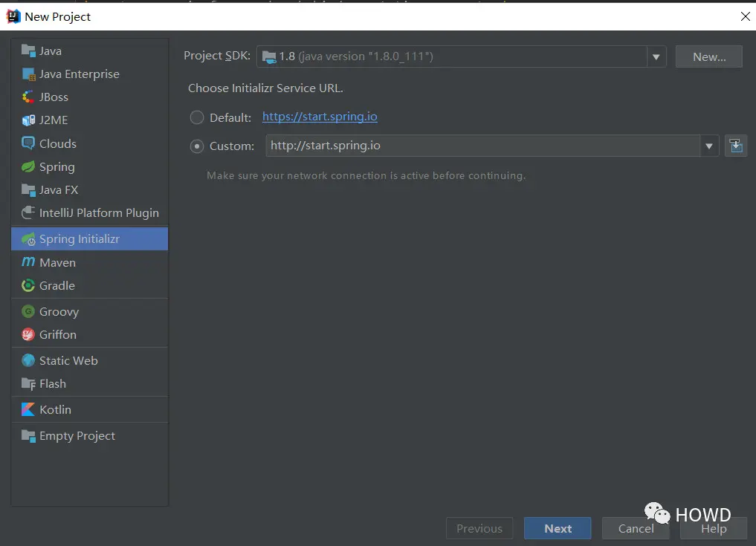Choose Spring Initializr label

[79, 239]
